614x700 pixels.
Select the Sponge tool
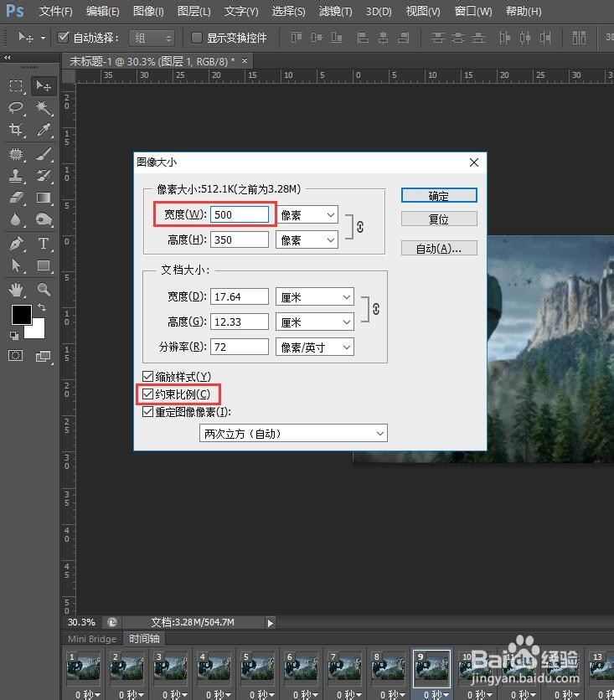(44, 219)
